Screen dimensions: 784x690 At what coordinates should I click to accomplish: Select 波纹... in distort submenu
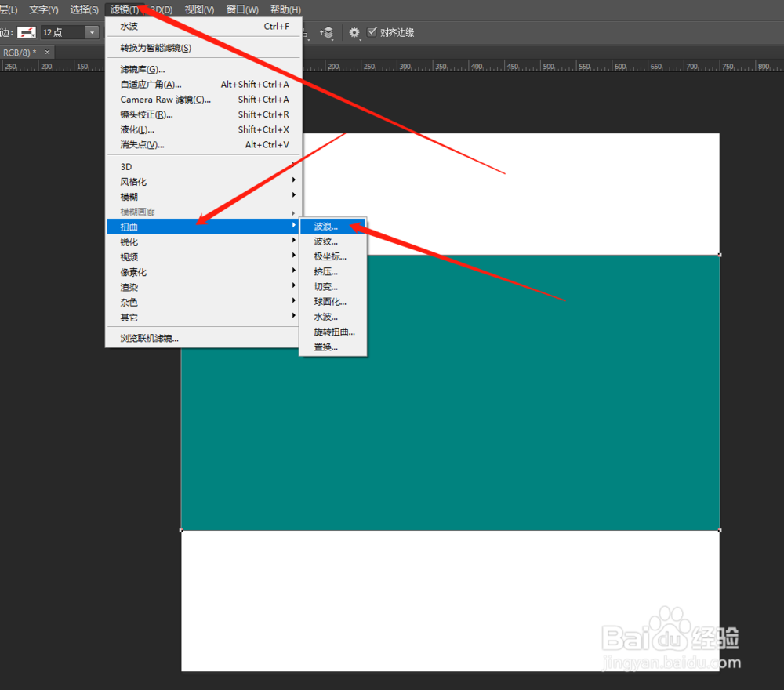tap(333, 241)
